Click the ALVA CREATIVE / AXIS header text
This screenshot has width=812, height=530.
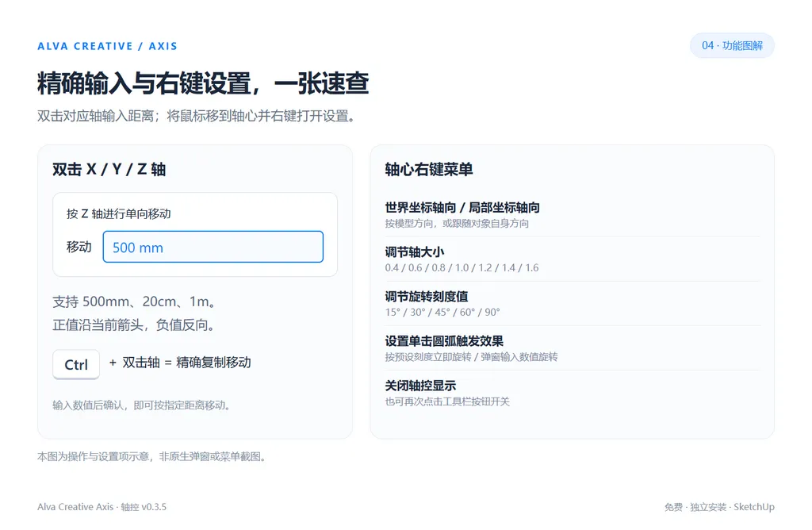[x=107, y=46]
